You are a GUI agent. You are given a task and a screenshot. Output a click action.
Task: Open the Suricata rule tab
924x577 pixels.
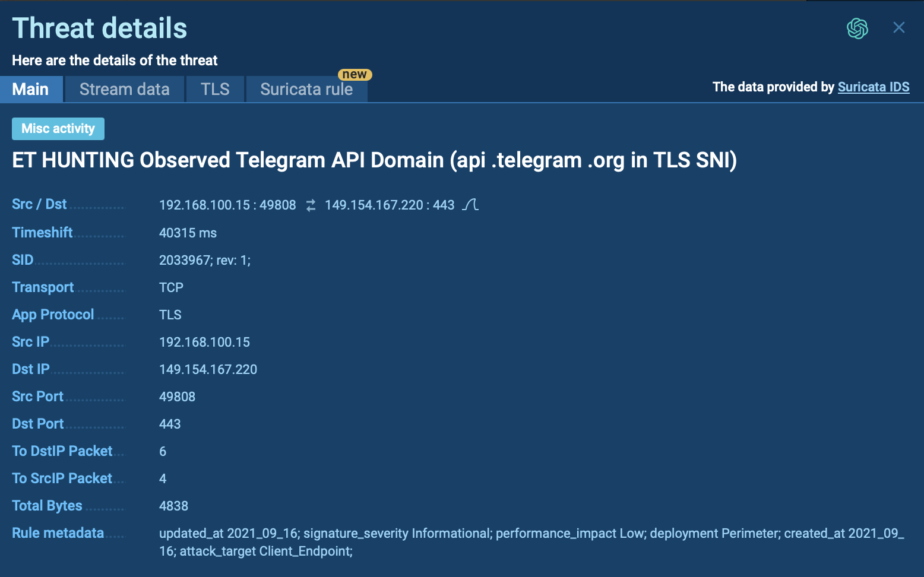click(x=307, y=89)
